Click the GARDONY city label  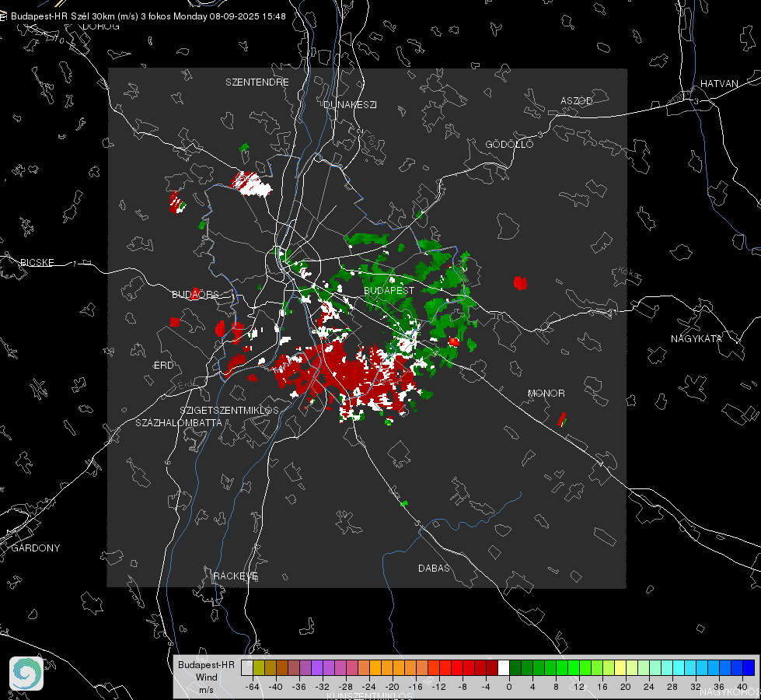click(36, 548)
